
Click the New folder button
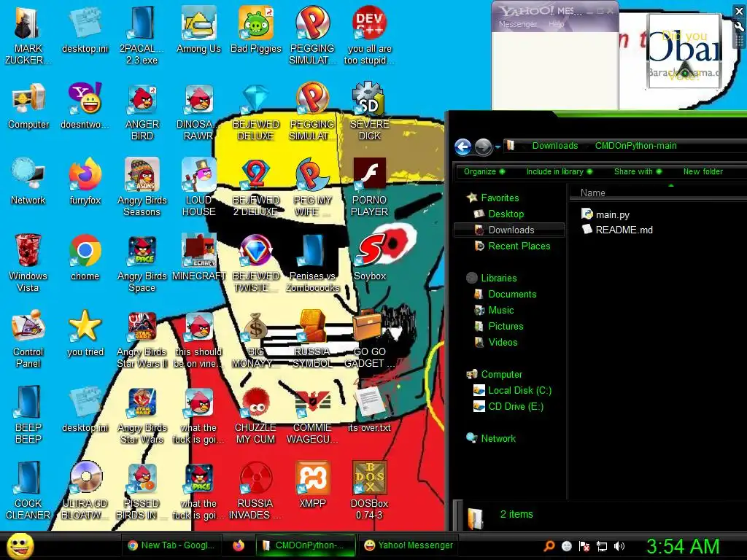point(703,171)
